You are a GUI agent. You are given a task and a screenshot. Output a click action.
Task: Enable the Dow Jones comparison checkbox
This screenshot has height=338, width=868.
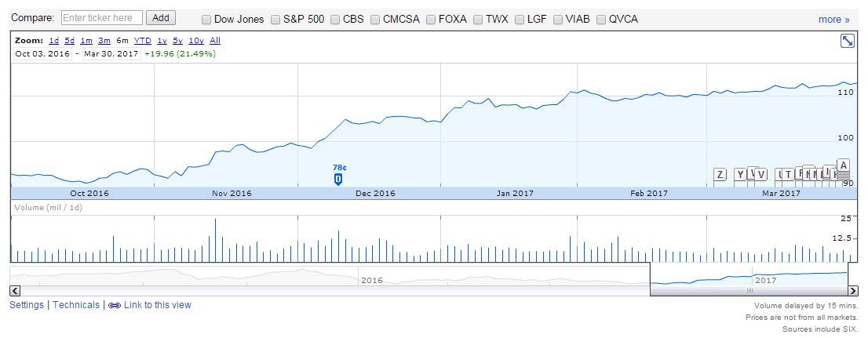206,20
